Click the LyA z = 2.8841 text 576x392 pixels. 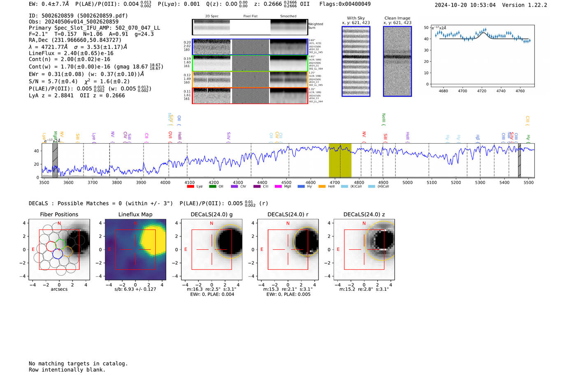pos(51,95)
